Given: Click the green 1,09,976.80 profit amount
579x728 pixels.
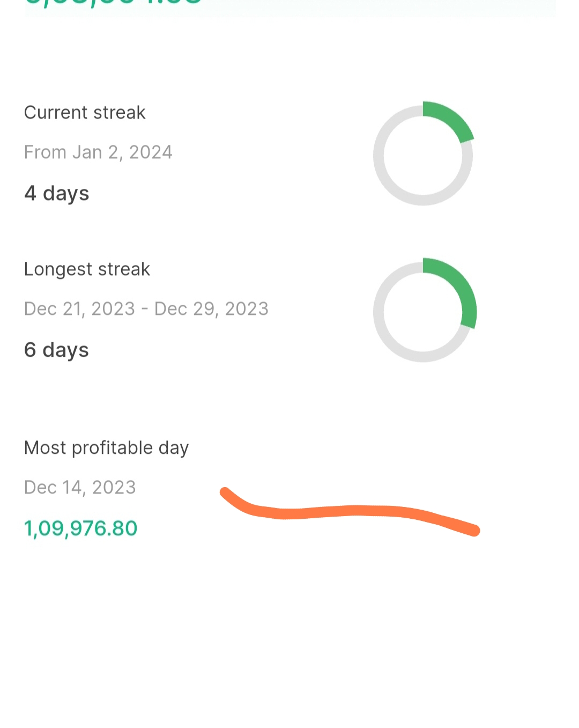Looking at the screenshot, I should tap(81, 528).
